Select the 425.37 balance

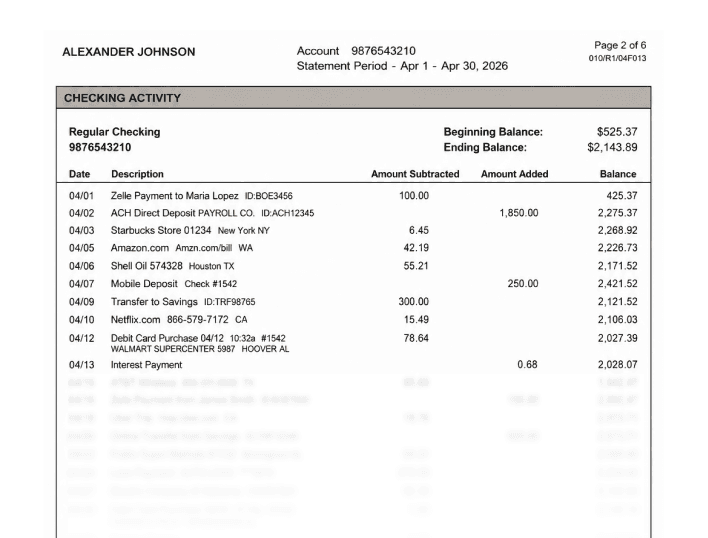click(x=622, y=195)
